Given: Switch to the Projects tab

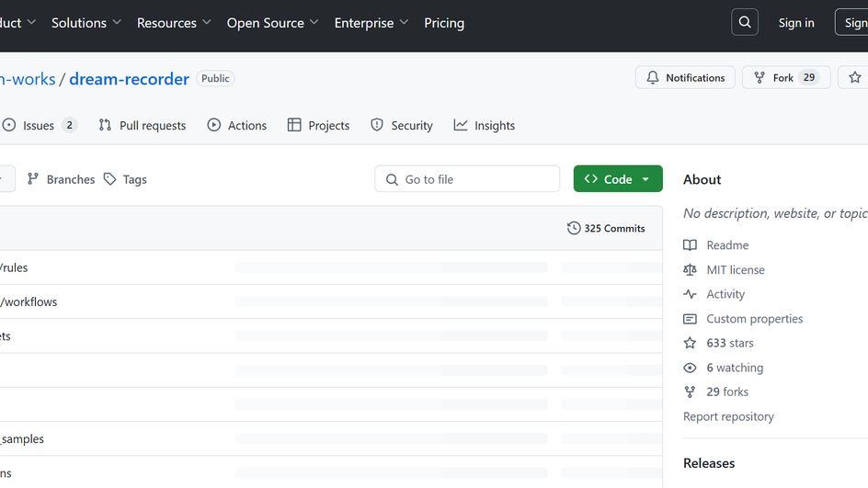Looking at the screenshot, I should tap(319, 126).
